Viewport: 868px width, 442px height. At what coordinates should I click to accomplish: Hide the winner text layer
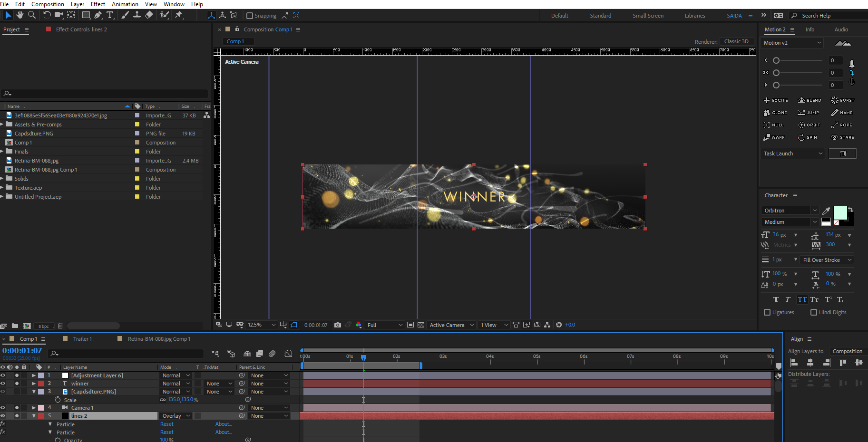[x=3, y=384]
